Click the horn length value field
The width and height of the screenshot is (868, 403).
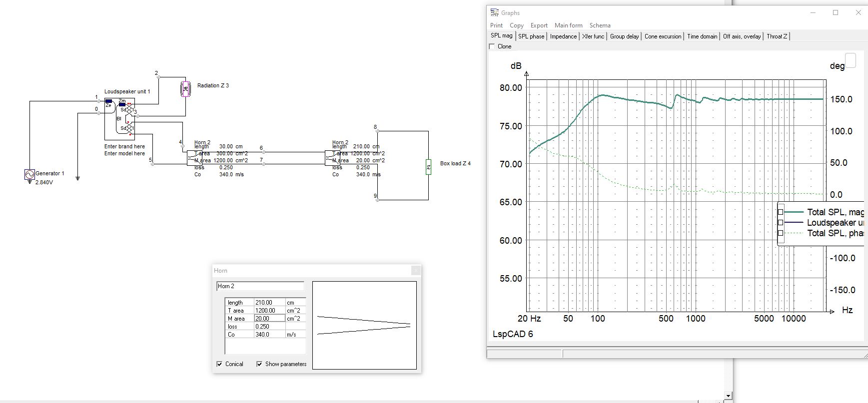tap(270, 303)
